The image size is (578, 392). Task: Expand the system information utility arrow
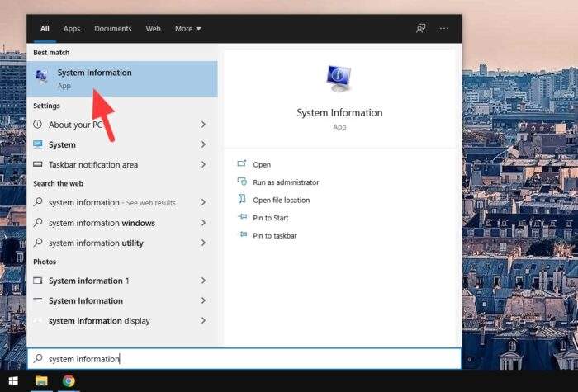(203, 243)
